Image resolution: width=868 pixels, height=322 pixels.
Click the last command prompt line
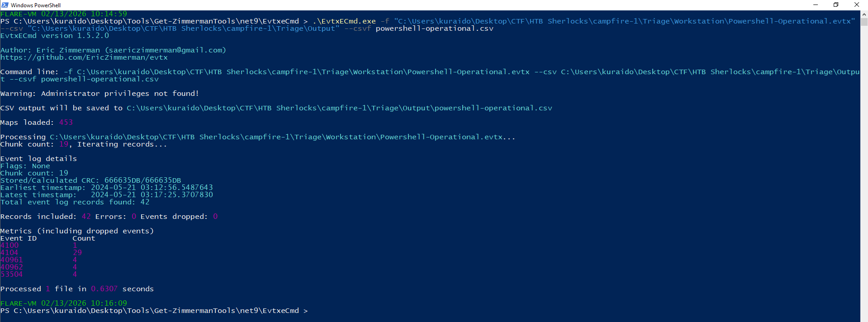click(154, 311)
